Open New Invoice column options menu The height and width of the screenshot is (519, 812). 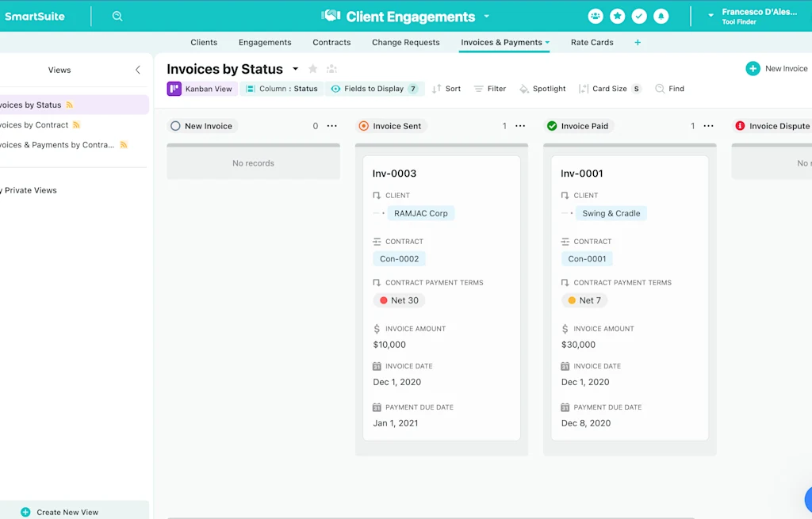point(332,126)
